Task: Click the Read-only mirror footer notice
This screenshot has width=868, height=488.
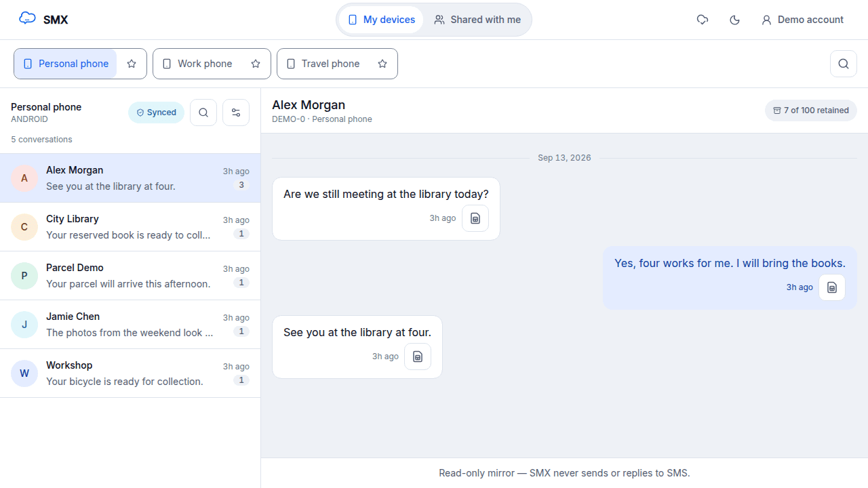Action: (x=564, y=473)
